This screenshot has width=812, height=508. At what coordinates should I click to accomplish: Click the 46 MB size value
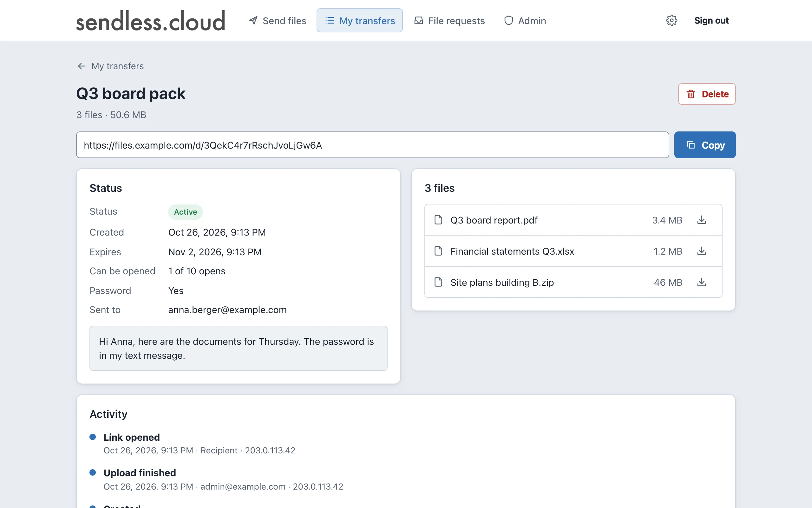click(668, 282)
